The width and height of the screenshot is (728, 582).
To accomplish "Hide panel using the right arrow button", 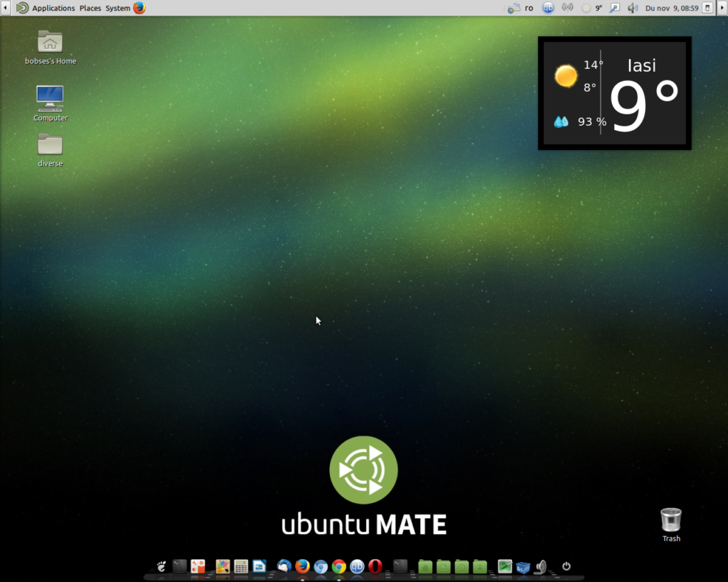I will pos(722,8).
